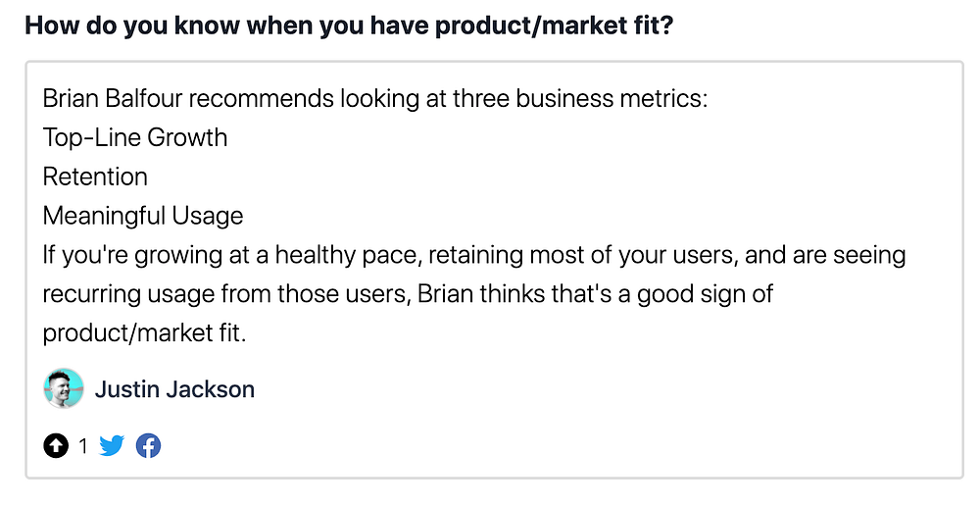980x507 pixels.
Task: Click the phrase "three business metrics:"
Action: (579, 98)
